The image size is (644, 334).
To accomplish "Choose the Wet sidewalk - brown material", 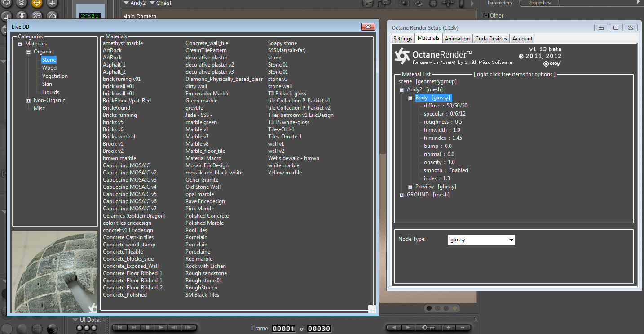I will point(294,158).
